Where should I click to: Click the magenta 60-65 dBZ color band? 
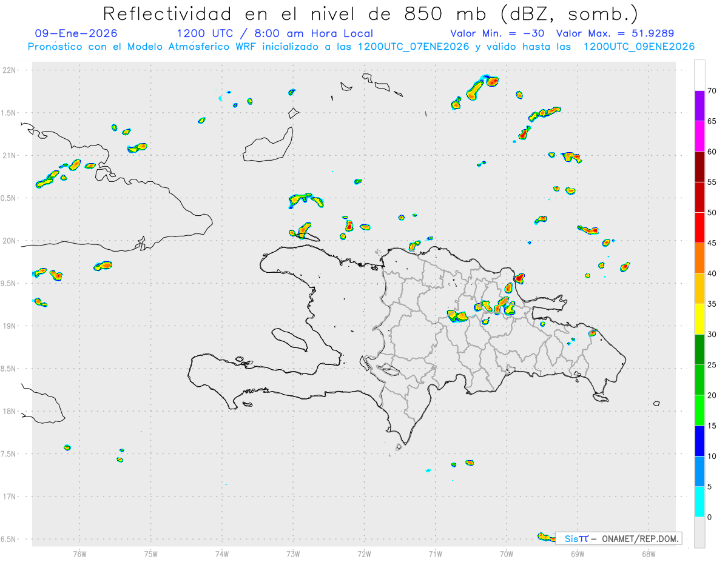pyautogui.click(x=699, y=136)
